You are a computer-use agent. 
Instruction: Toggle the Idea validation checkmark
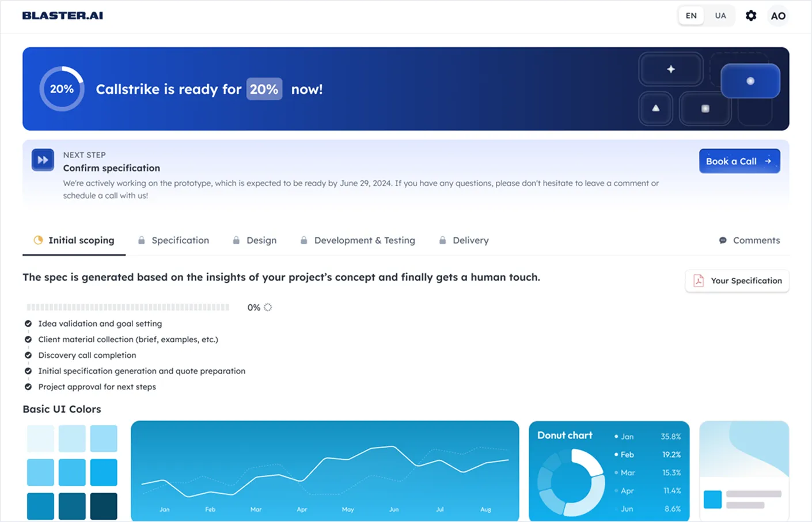pos(28,324)
